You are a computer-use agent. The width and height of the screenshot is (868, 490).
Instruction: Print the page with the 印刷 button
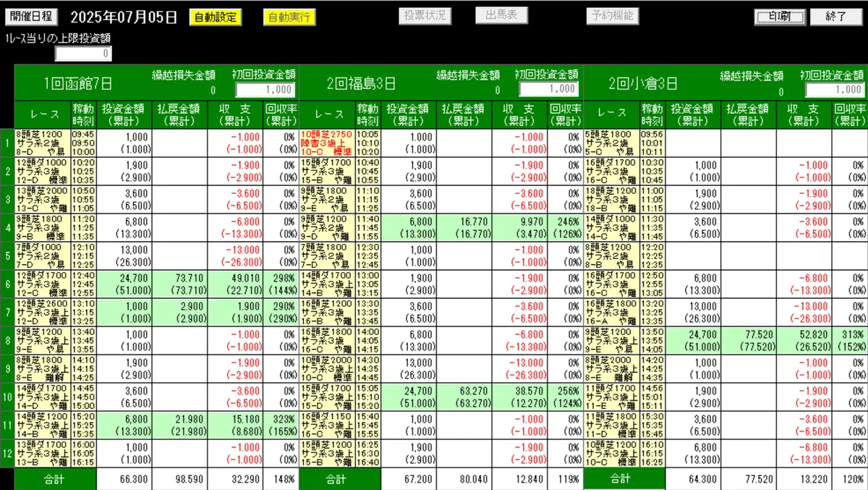click(780, 17)
